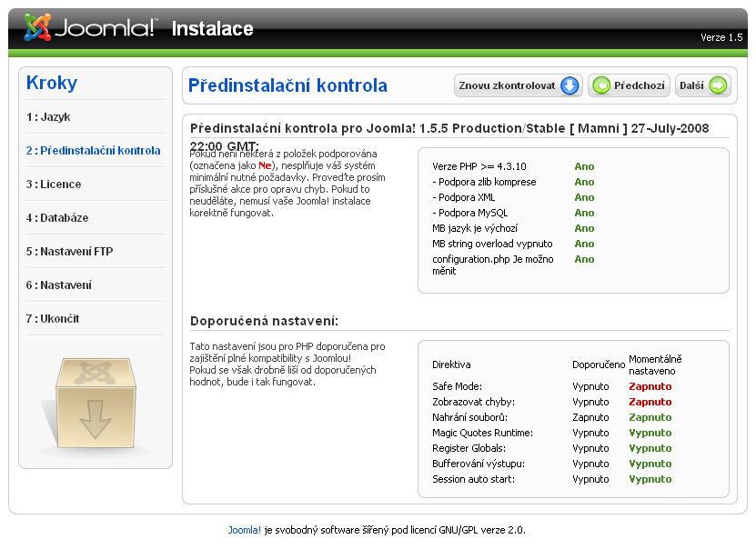The height and width of the screenshot is (549, 756).
Task: Click the Podpora zlib komprese label
Action: click(484, 182)
